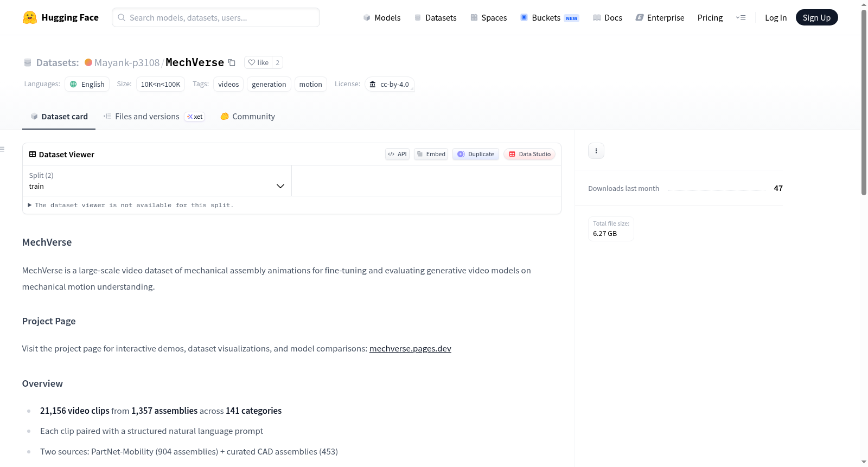
Task: Like the MechVerse dataset
Action: (x=258, y=62)
